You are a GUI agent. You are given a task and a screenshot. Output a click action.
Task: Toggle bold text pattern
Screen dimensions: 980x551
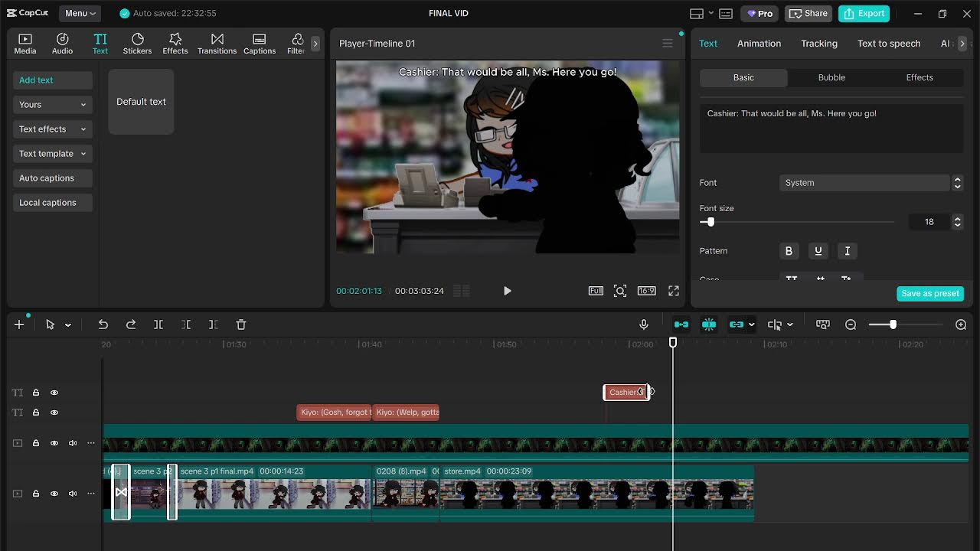point(789,251)
